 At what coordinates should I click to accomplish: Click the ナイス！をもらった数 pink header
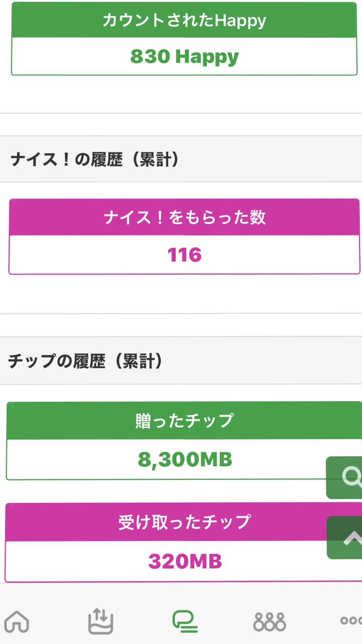[x=184, y=217]
